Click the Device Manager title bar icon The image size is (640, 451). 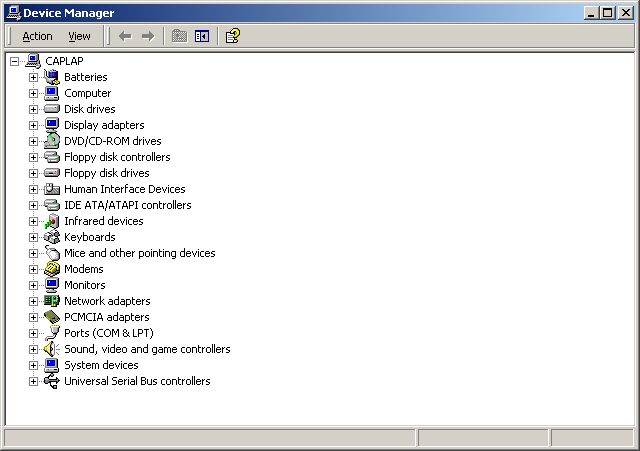(x=13, y=13)
